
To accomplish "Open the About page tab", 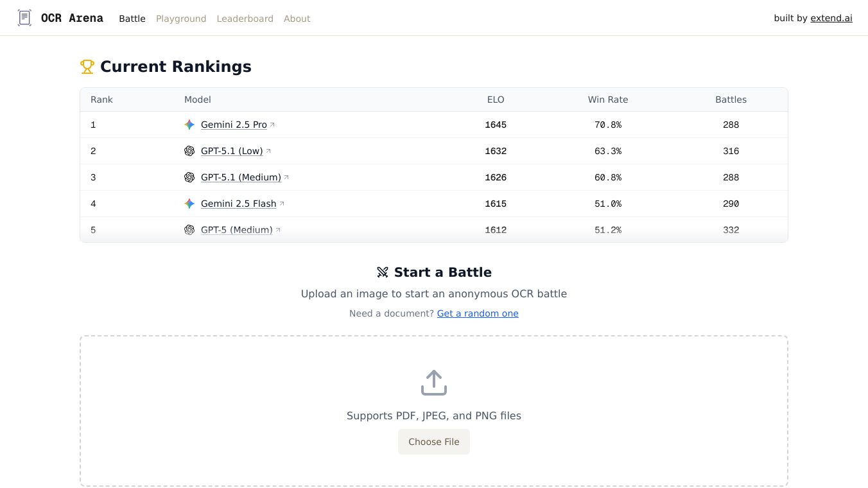I will coord(297,19).
